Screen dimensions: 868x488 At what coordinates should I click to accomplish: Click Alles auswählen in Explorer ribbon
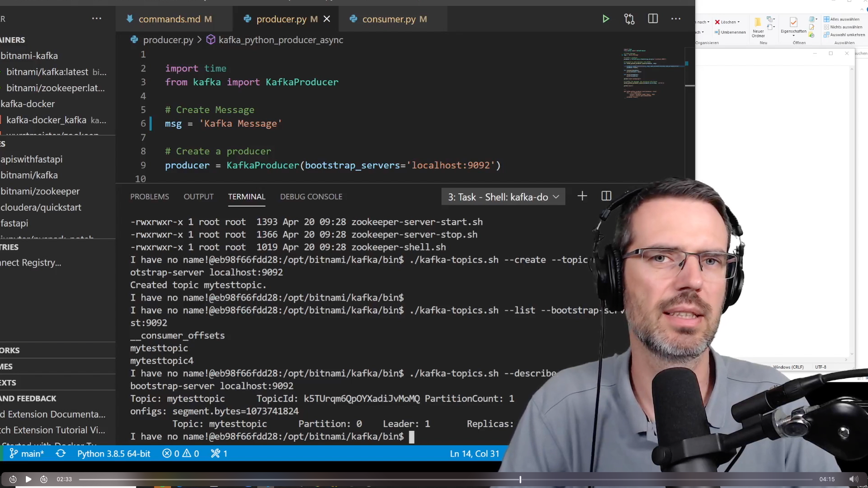coord(842,19)
